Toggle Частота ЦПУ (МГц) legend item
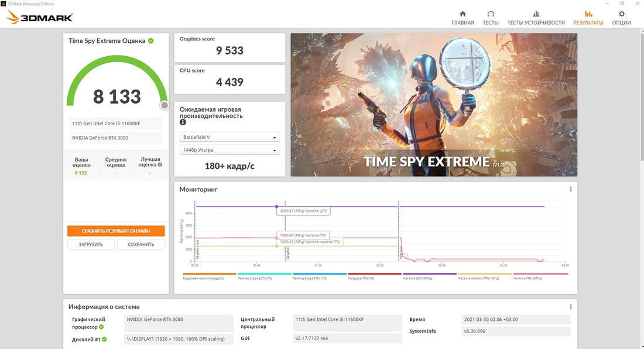 tap(429, 276)
